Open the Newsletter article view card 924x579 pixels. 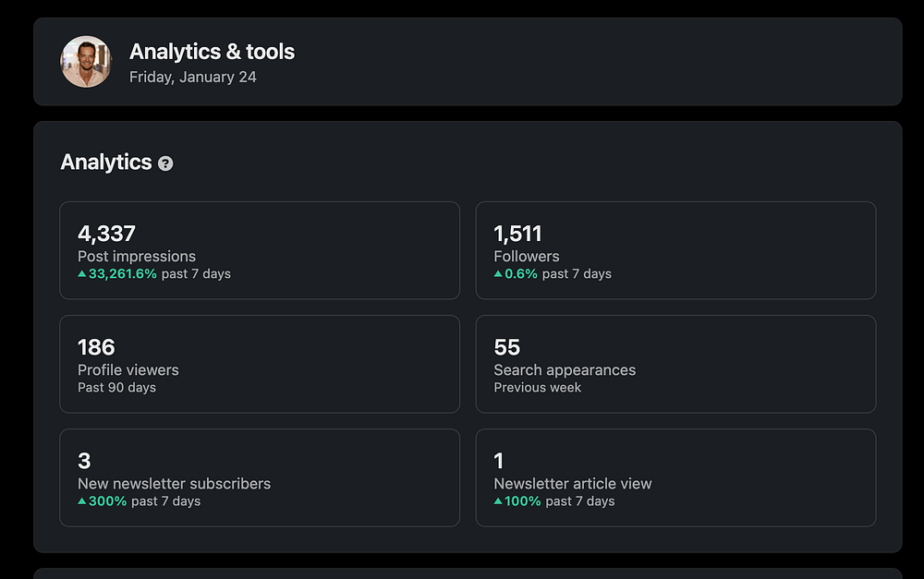(675, 477)
